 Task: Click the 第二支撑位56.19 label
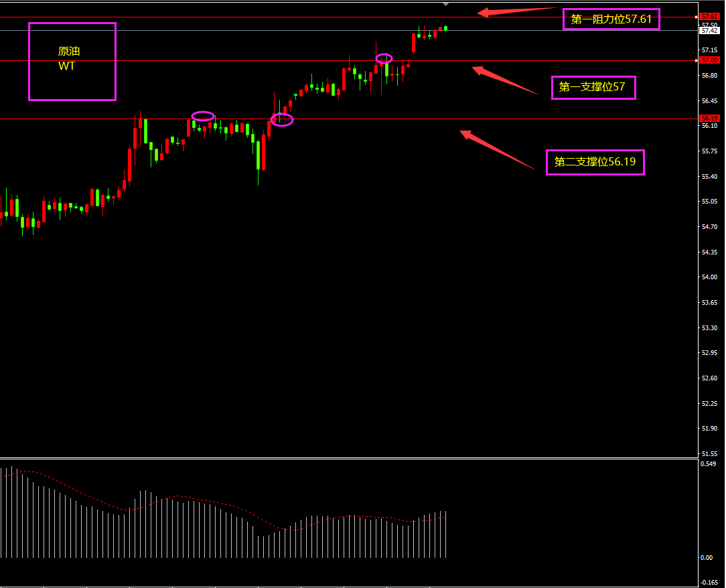pyautogui.click(x=595, y=162)
